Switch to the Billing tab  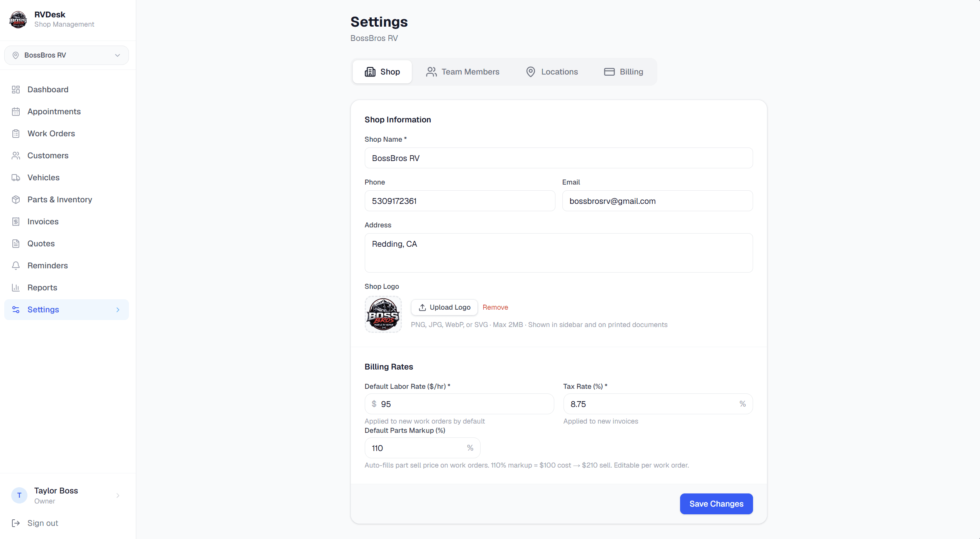623,72
